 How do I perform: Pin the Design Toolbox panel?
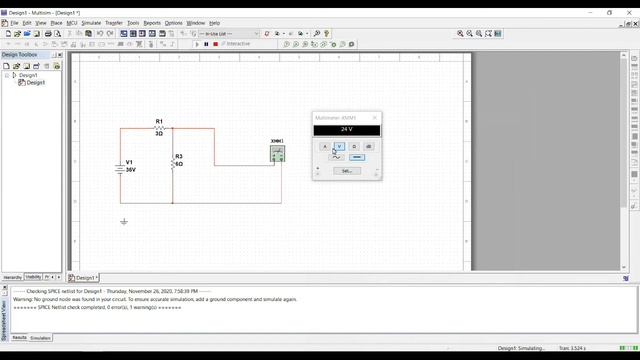(54, 55)
